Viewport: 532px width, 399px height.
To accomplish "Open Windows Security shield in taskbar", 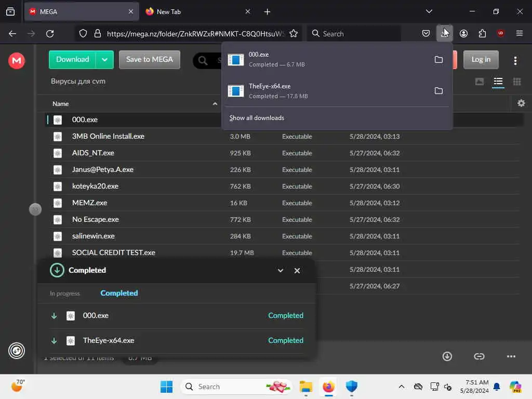I will pyautogui.click(x=352, y=387).
